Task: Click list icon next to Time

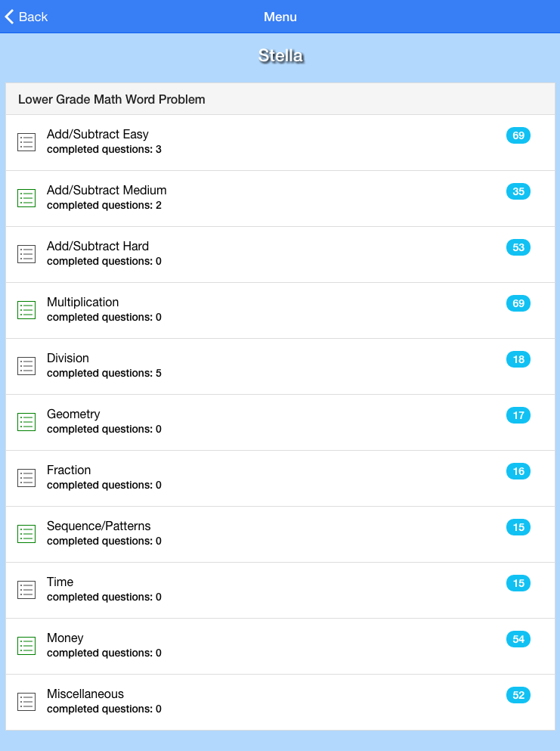Action: [26, 590]
